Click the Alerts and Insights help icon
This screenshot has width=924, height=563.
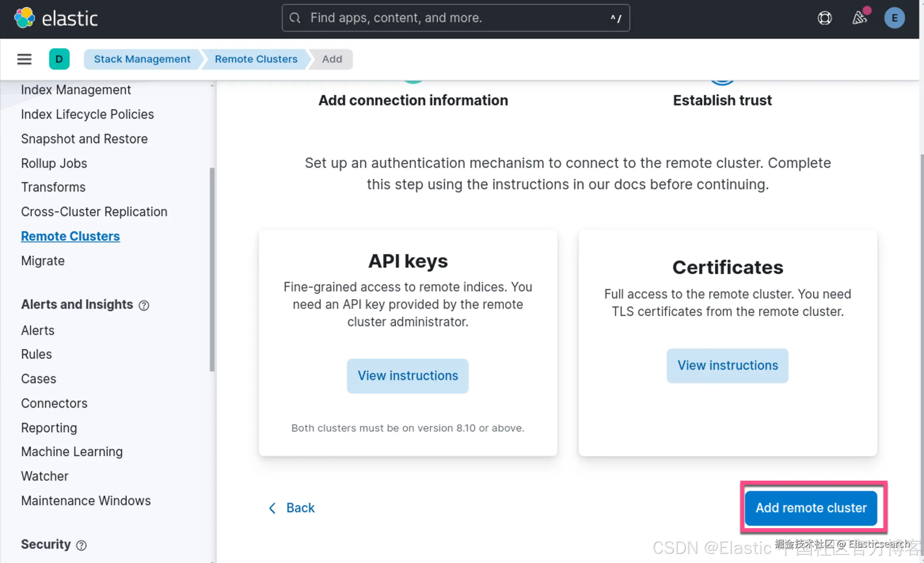144,305
